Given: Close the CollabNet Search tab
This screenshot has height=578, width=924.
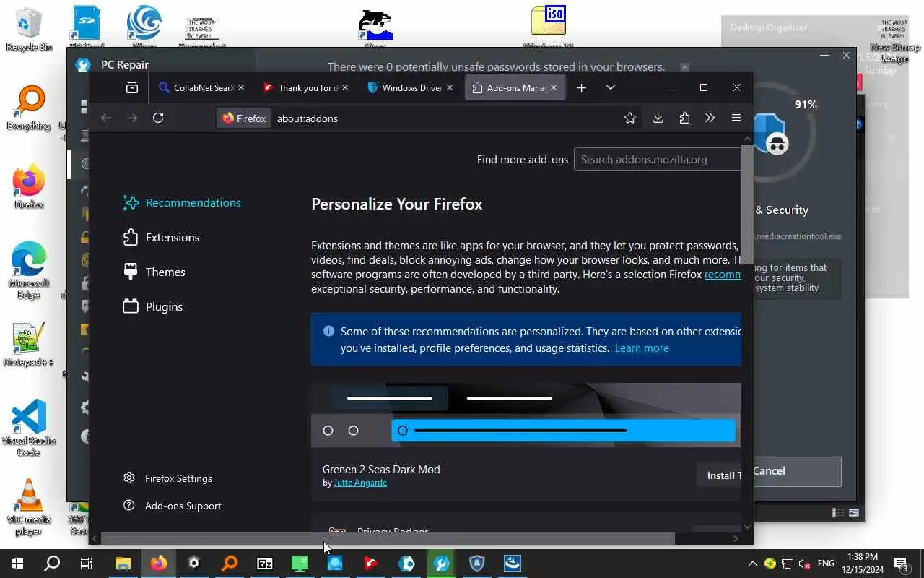Looking at the screenshot, I should (241, 88).
